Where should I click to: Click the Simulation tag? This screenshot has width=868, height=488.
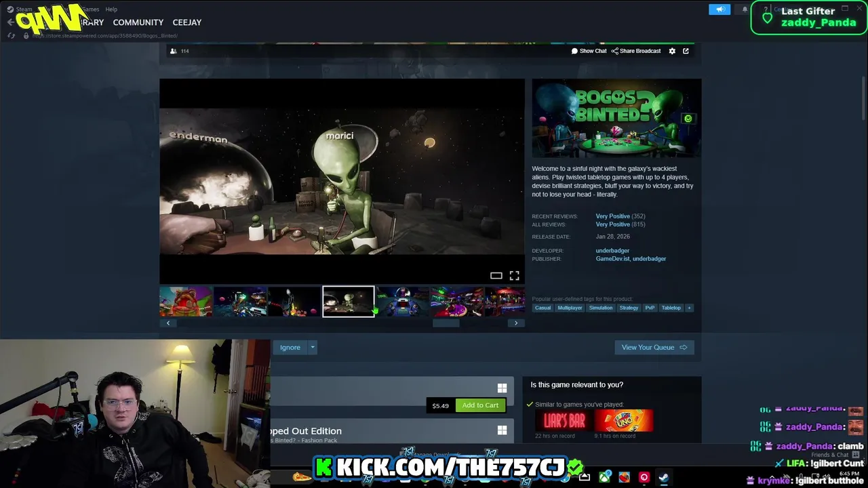pyautogui.click(x=600, y=308)
